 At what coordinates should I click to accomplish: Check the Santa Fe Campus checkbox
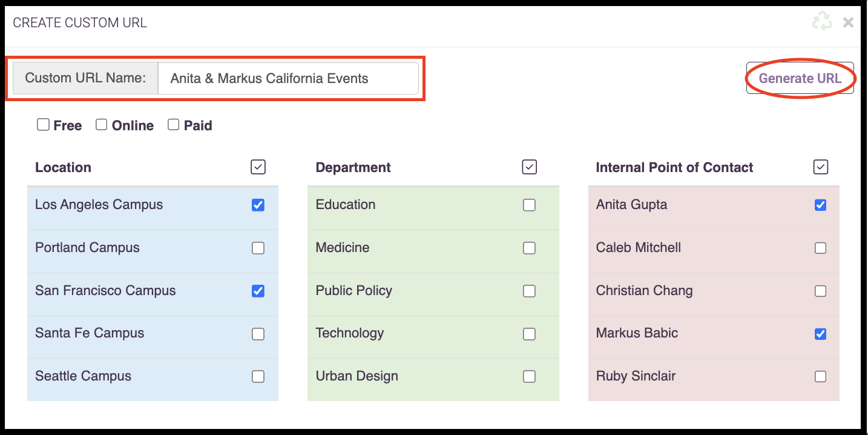pyautogui.click(x=258, y=334)
